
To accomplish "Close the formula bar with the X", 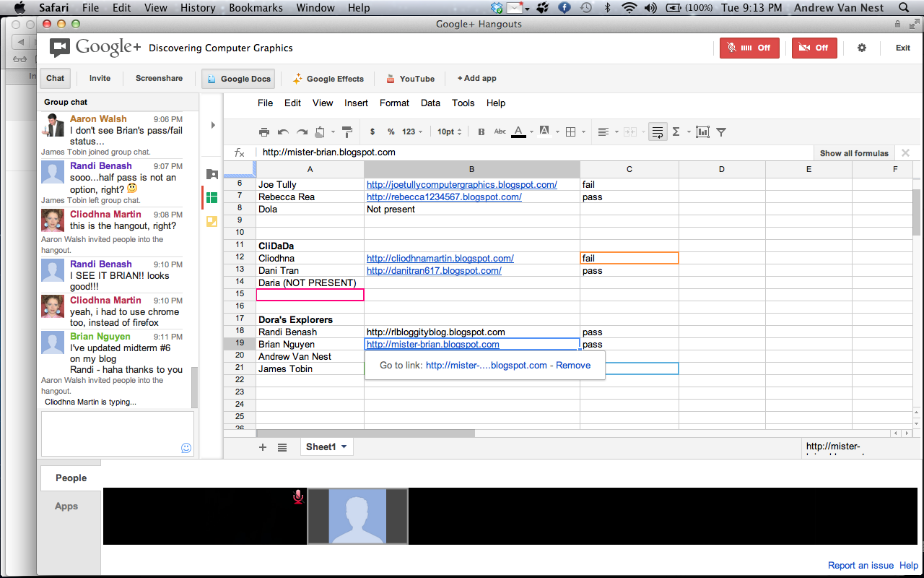I will 905,152.
